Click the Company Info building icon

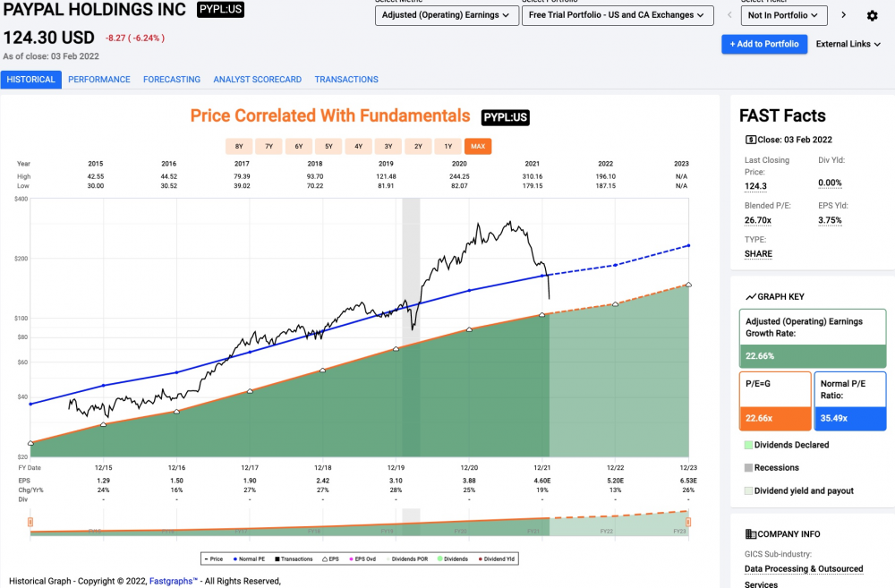751,534
